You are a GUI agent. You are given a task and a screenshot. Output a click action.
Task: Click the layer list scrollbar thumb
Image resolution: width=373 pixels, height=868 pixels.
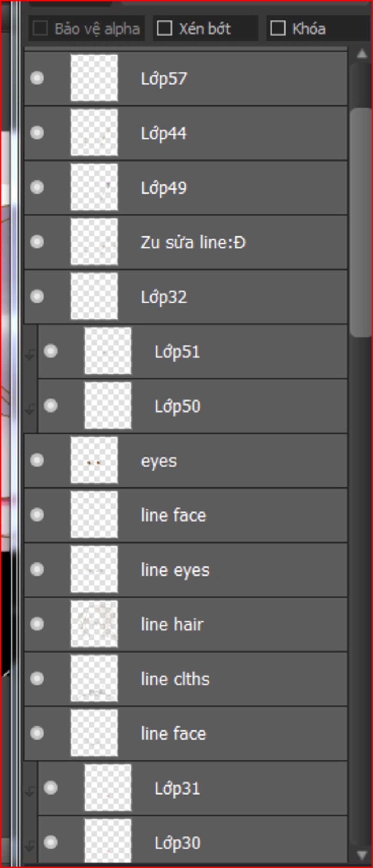360,222
